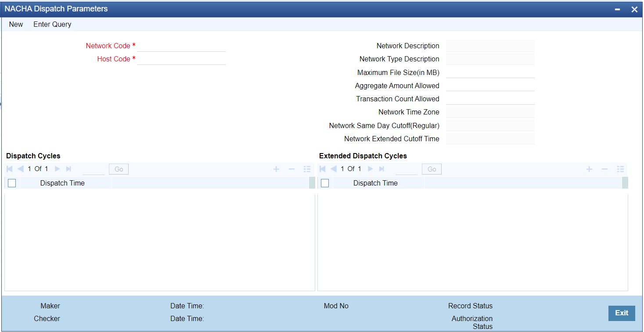The width and height of the screenshot is (644, 332).
Task: Tick select-all checkbox in Dispatch Cycles
Action: point(12,183)
